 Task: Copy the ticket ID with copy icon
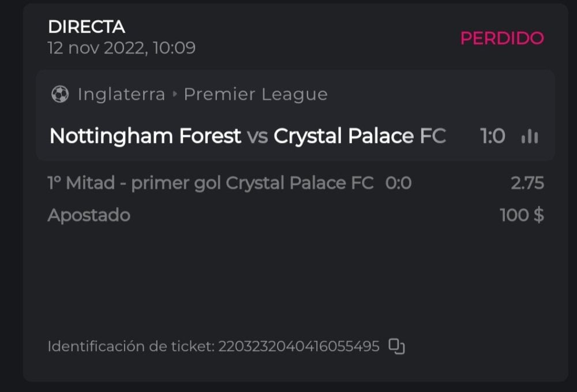pyautogui.click(x=396, y=346)
